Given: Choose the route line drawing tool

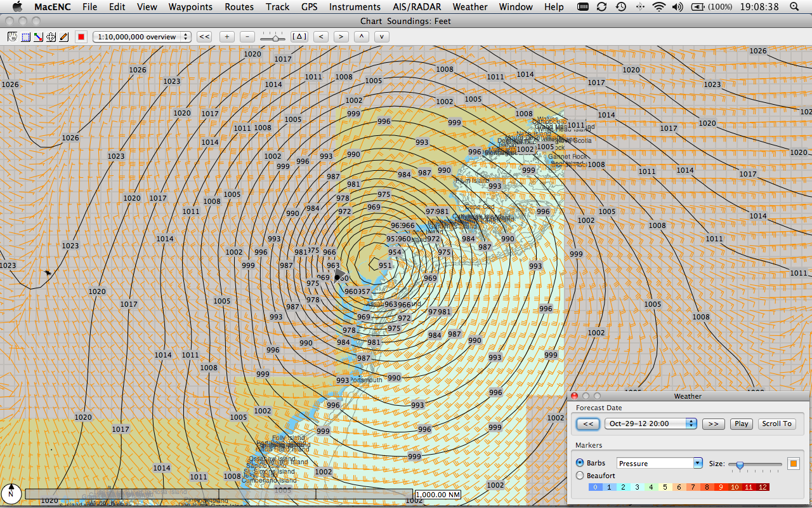Looking at the screenshot, I should 38,37.
